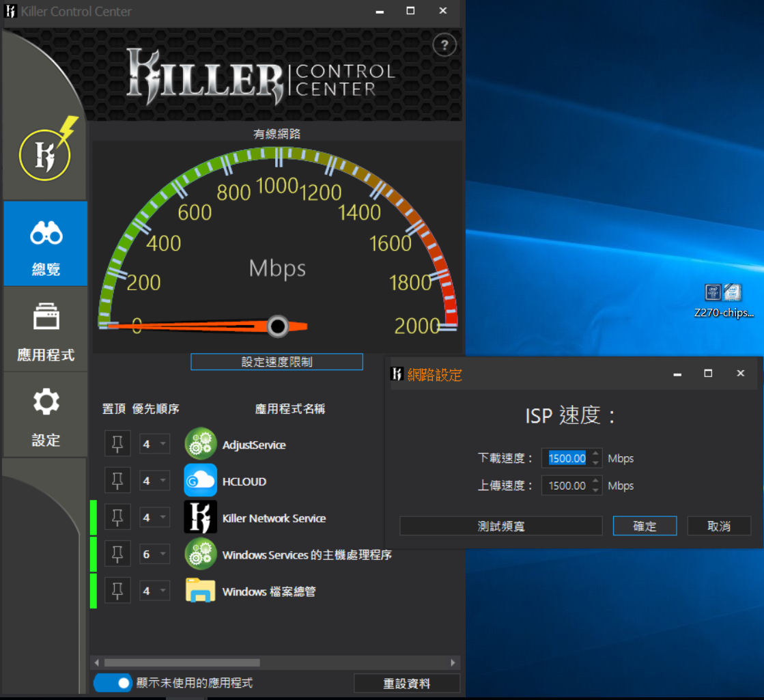Image resolution: width=764 pixels, height=700 pixels.
Task: Open the 總覽 overview tab
Action: 46,243
